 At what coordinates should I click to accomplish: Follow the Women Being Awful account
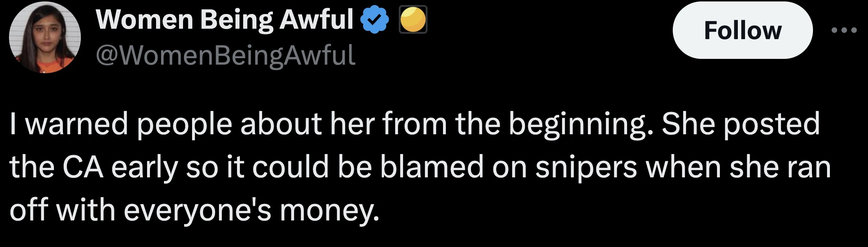pyautogui.click(x=743, y=30)
